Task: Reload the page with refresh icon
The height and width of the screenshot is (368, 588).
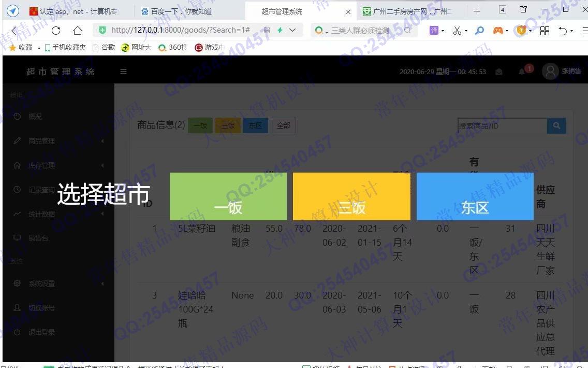Action: click(56, 31)
